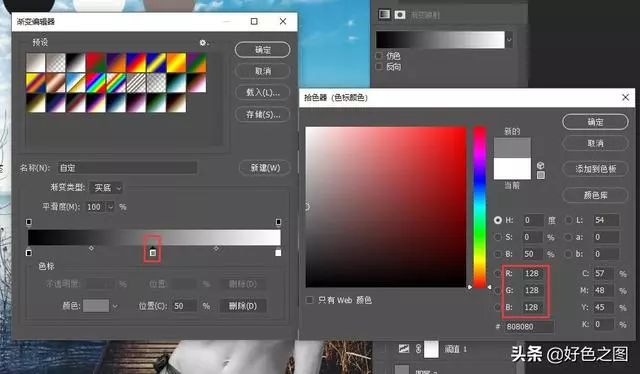
Task: Choose the copper gradient preset
Action: tap(56, 82)
